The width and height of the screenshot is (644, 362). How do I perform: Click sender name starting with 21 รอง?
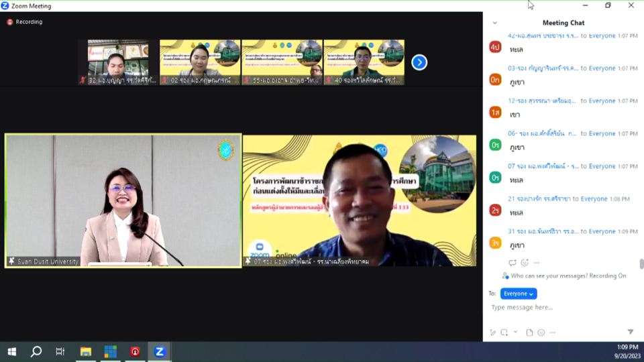[x=539, y=198]
